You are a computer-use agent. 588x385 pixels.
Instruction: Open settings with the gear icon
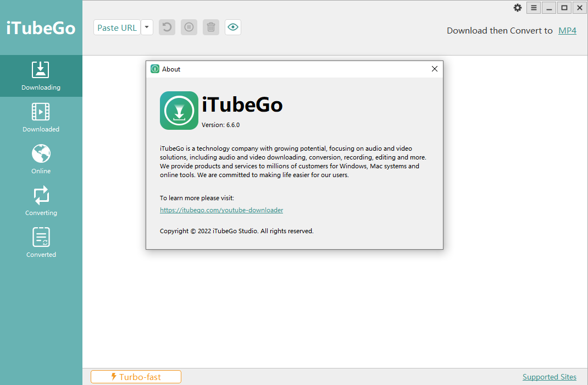pos(518,8)
